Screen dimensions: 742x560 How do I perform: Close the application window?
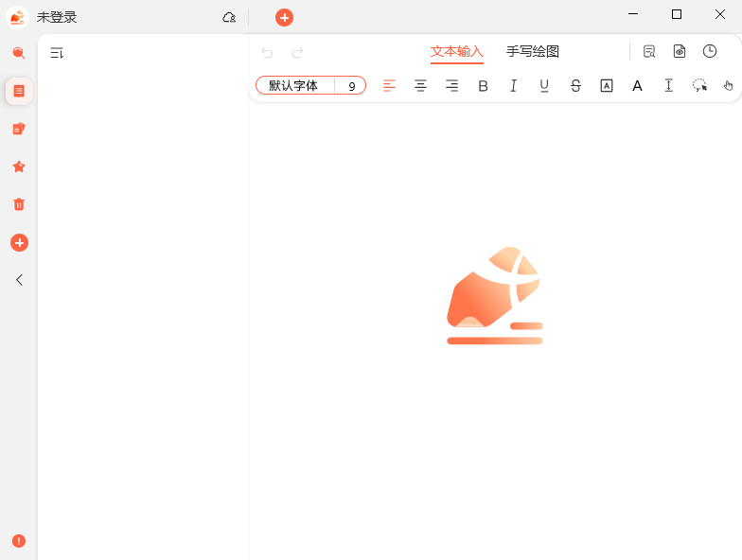pyautogui.click(x=720, y=14)
